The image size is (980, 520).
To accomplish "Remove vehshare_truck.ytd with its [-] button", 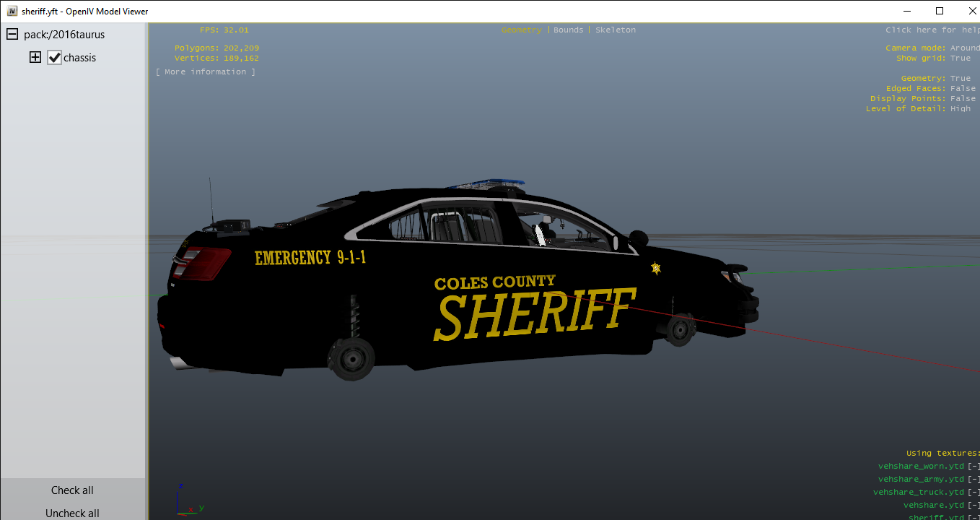I will coord(974,493).
